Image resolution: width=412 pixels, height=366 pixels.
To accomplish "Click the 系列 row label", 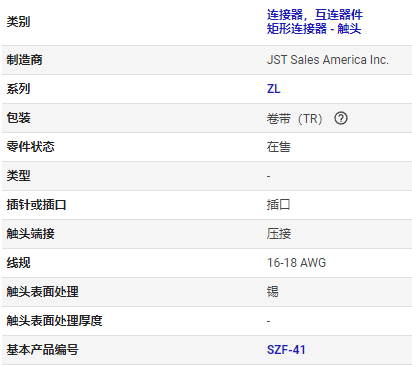I will [19, 89].
